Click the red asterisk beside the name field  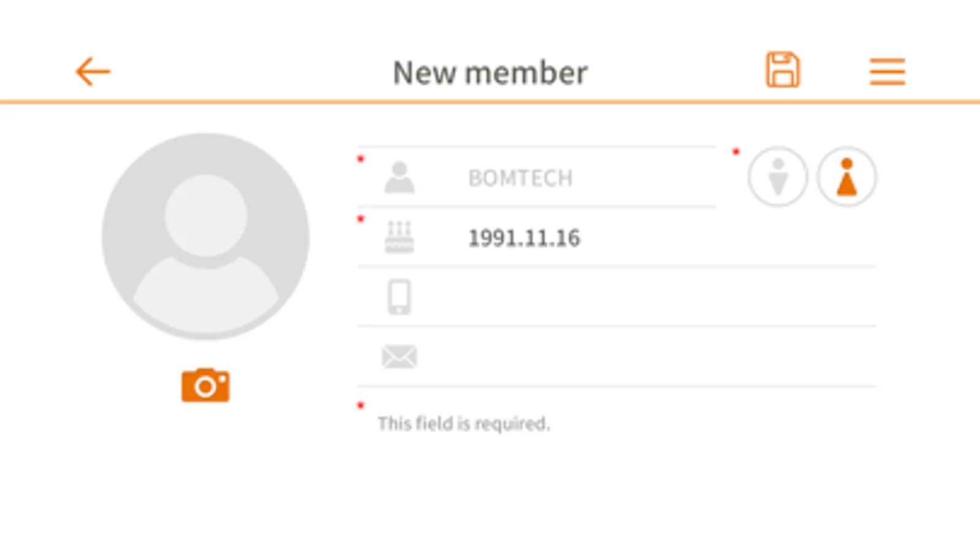[361, 159]
